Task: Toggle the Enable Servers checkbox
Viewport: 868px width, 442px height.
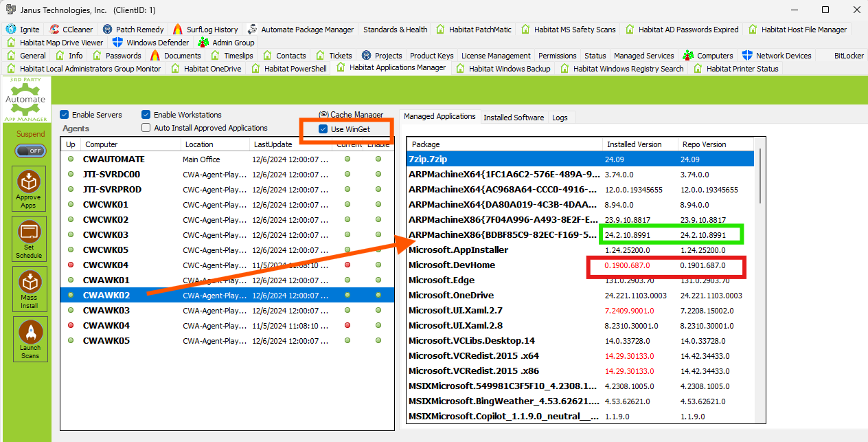Action: pyautogui.click(x=65, y=115)
